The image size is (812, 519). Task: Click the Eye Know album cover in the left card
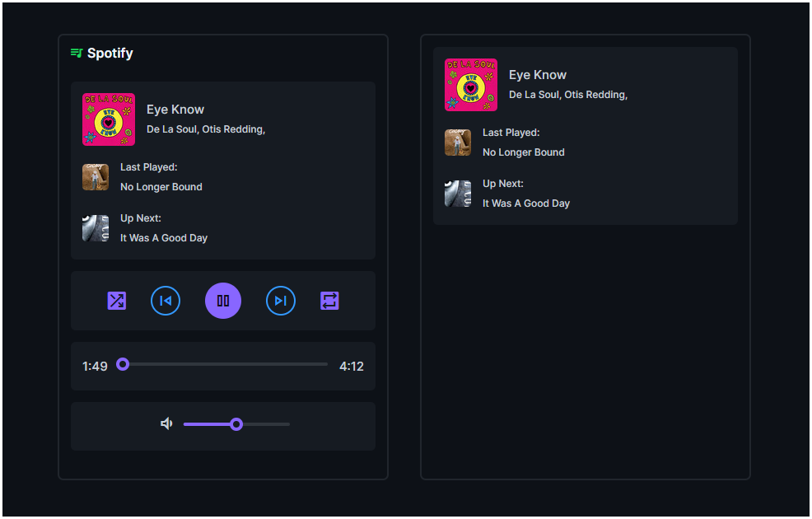coord(109,119)
